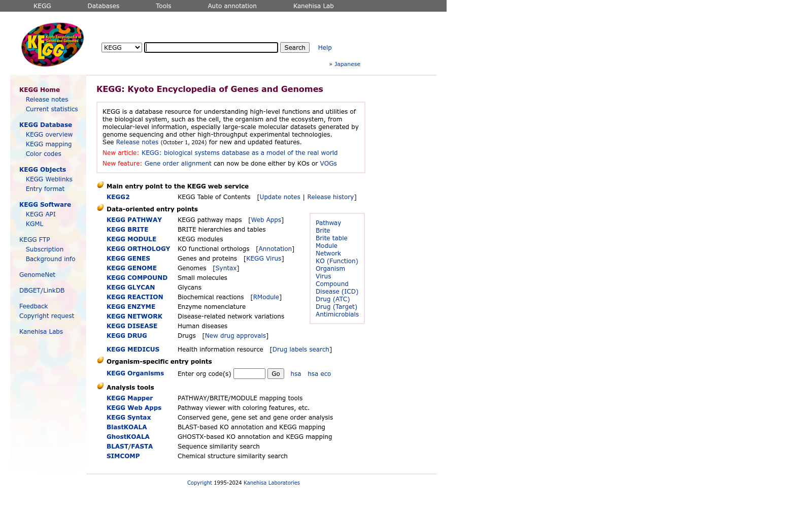Viewport: 812px width, 508px height.
Task: Open the VOGs link
Action: pos(328,164)
